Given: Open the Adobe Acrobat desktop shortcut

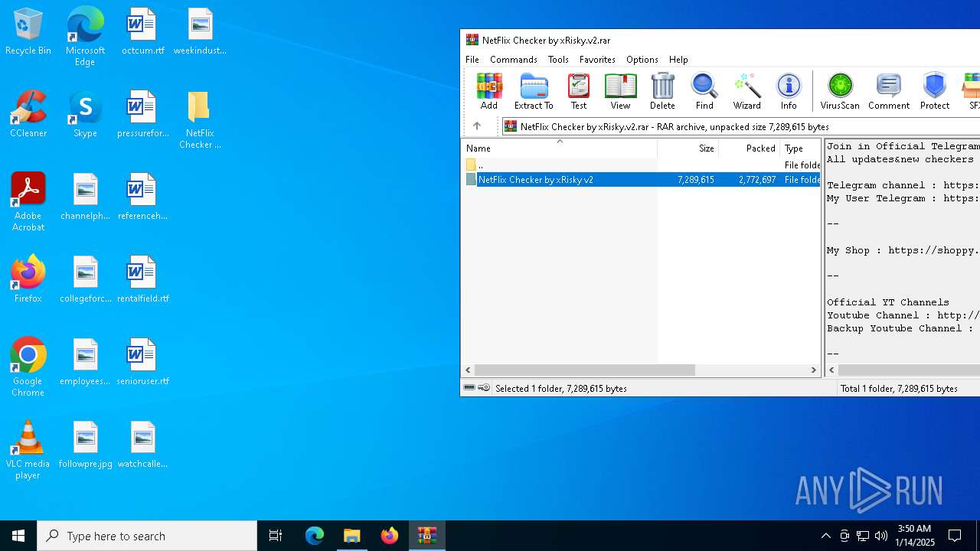Looking at the screenshot, I should pyautogui.click(x=28, y=202).
